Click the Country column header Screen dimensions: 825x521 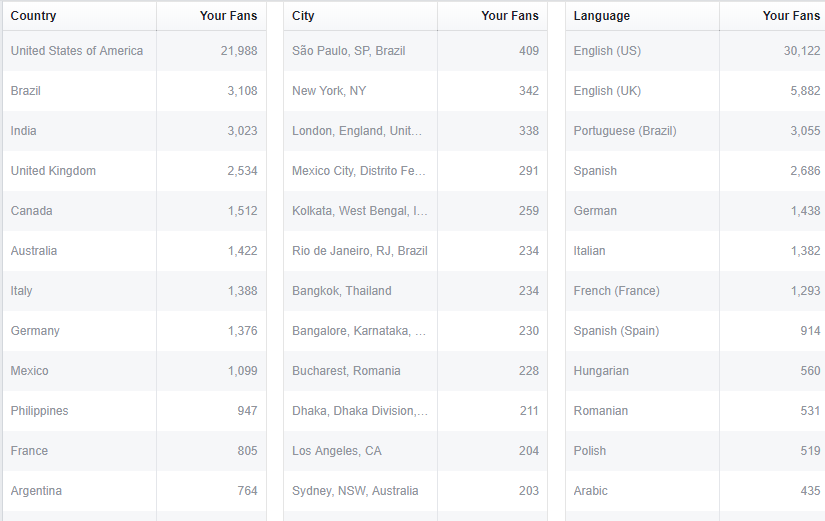(x=34, y=16)
